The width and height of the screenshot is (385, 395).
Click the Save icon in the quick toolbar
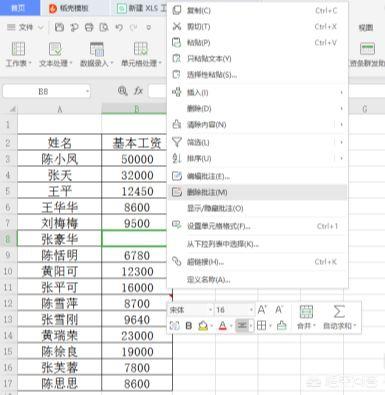tap(59, 27)
